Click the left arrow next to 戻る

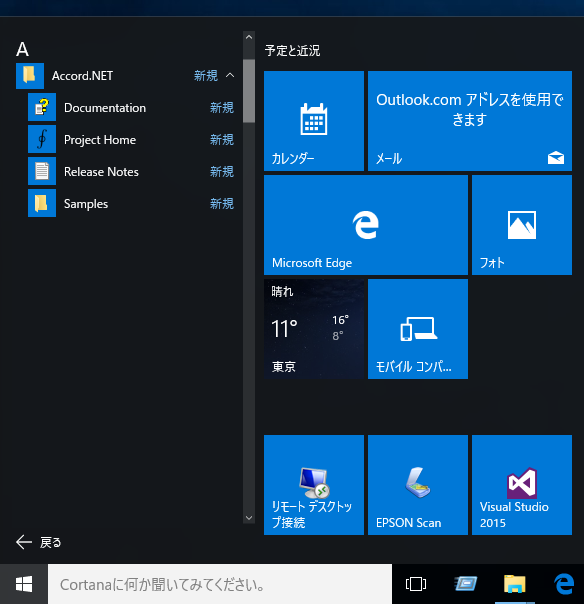pyautogui.click(x=24, y=542)
